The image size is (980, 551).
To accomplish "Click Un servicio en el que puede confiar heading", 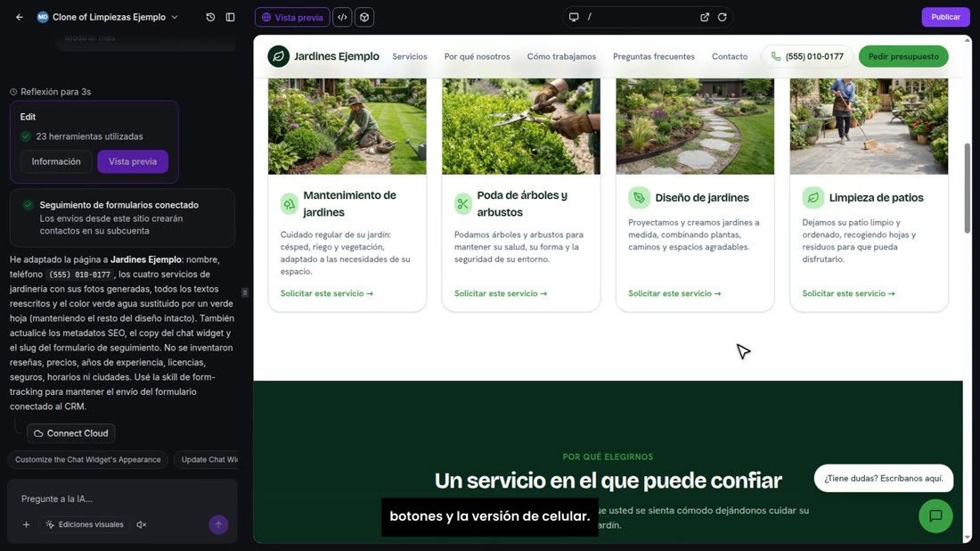I will (x=608, y=481).
